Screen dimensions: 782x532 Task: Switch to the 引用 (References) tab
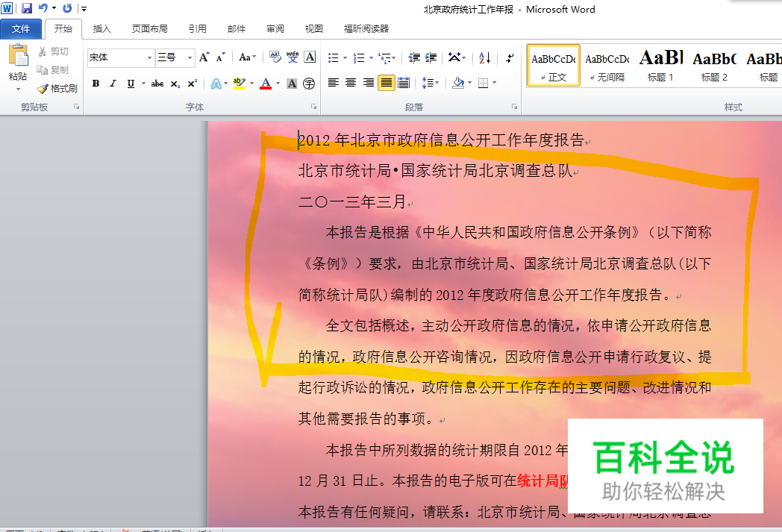click(x=198, y=29)
